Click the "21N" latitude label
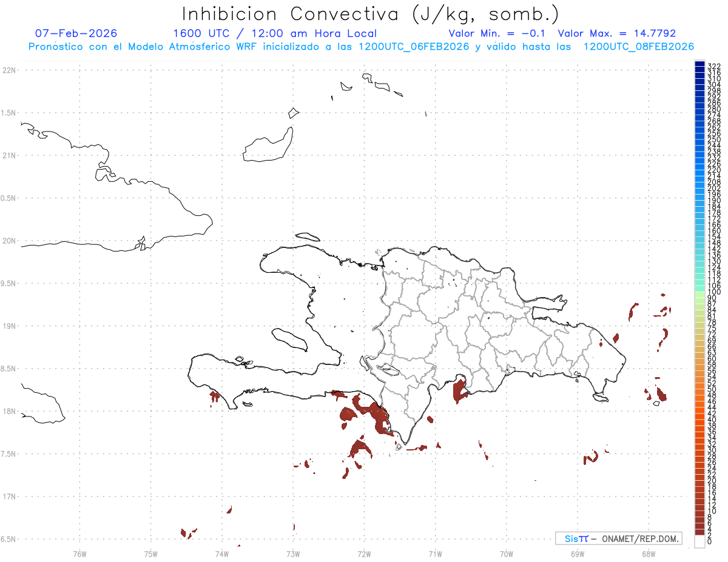728x562 pixels. 8,155
